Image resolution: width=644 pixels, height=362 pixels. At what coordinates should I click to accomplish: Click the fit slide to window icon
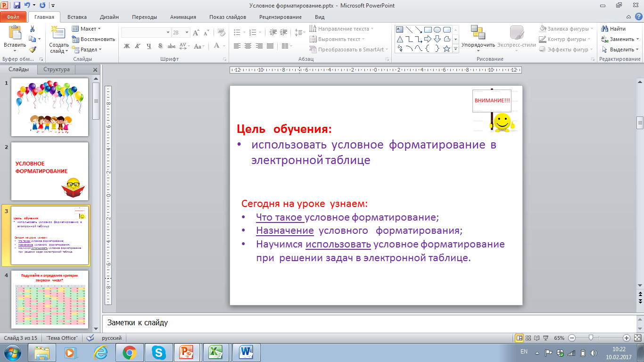pyautogui.click(x=637, y=338)
